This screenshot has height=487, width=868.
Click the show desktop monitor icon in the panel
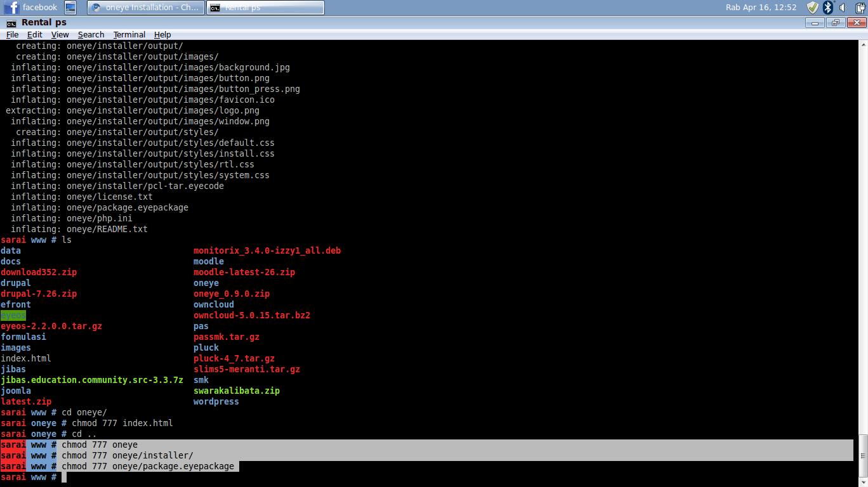(x=70, y=8)
